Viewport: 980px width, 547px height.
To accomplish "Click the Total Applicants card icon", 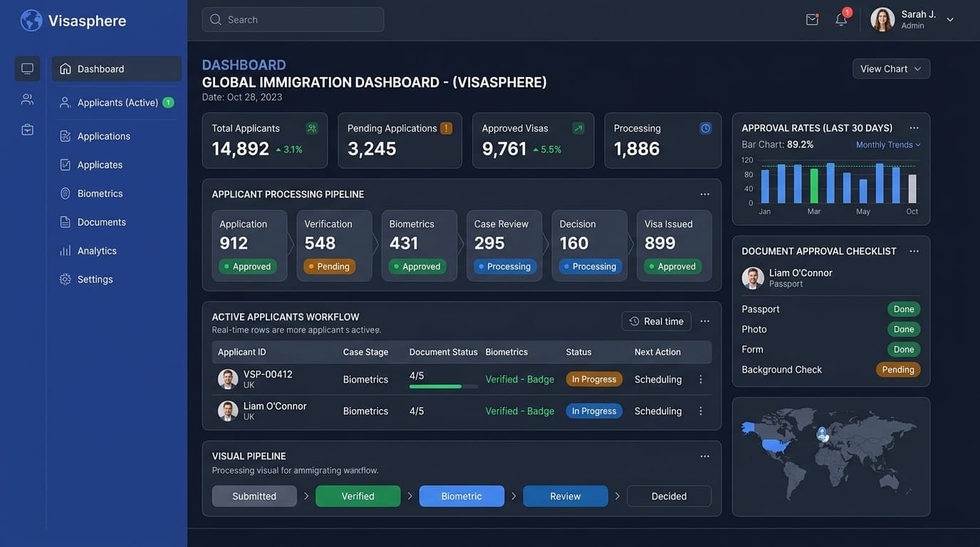I will [x=312, y=128].
